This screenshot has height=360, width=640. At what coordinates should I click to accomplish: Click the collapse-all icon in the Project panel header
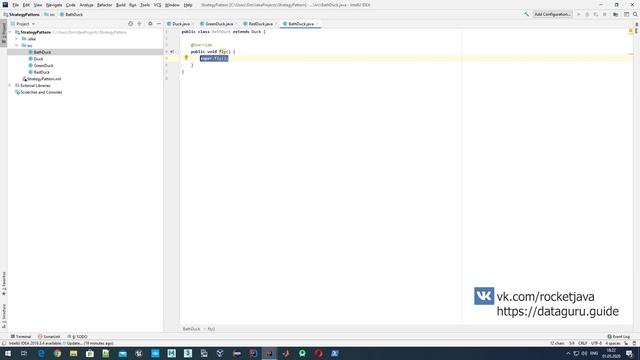(140, 24)
